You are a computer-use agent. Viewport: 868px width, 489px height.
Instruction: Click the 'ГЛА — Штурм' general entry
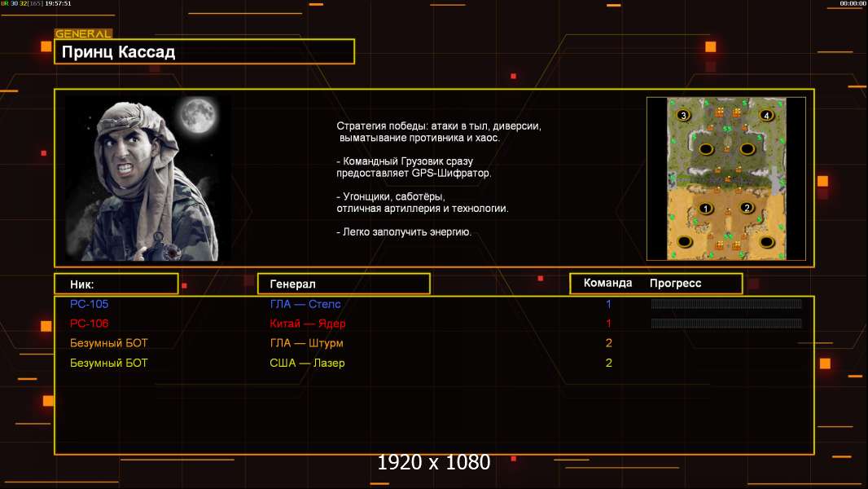307,343
